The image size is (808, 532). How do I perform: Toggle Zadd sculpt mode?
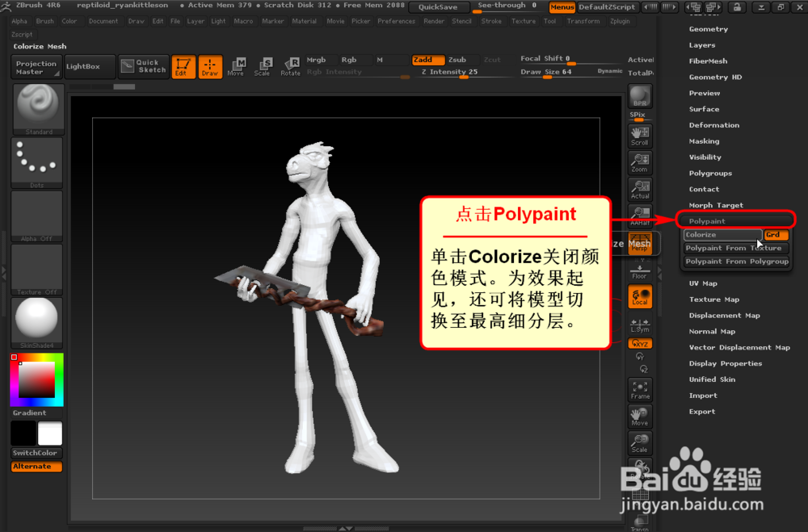(x=427, y=60)
